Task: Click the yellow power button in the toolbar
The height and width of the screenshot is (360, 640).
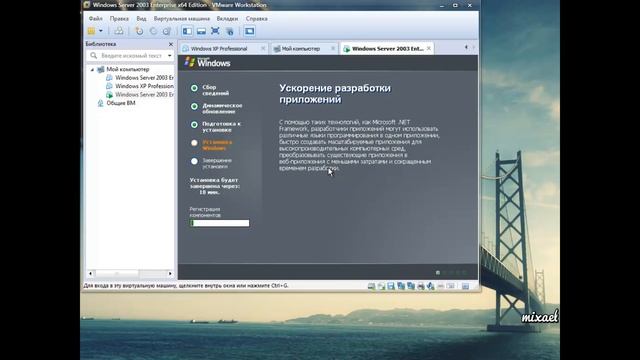Action: [91, 31]
